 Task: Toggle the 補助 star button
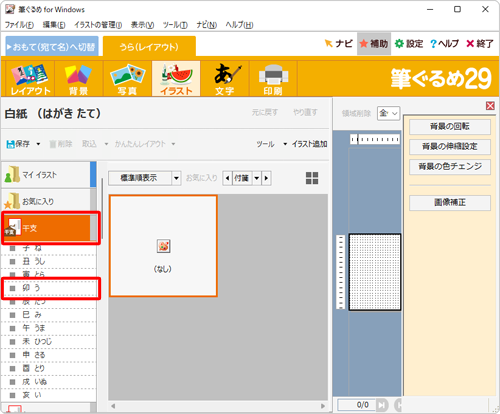(x=374, y=44)
